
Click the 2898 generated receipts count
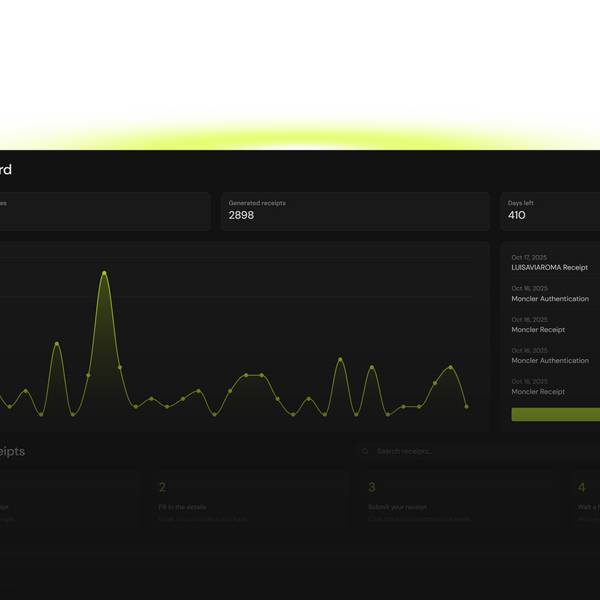pyautogui.click(x=242, y=216)
